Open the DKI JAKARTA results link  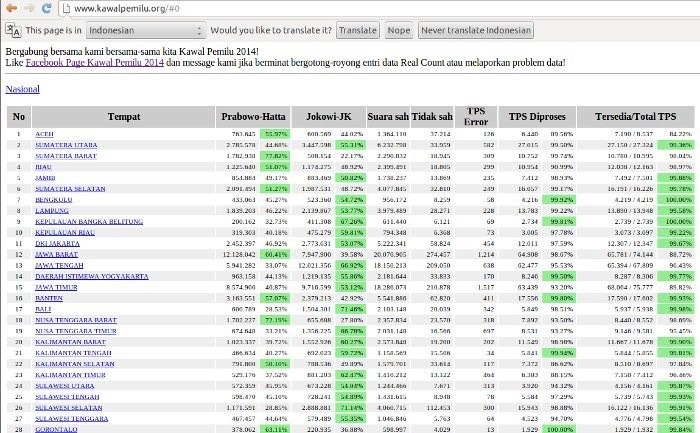click(56, 243)
